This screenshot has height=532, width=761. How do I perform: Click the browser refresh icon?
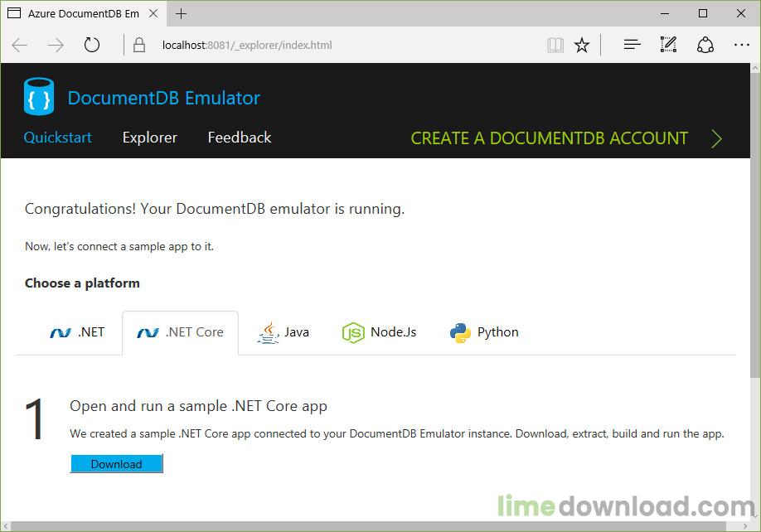click(x=92, y=46)
